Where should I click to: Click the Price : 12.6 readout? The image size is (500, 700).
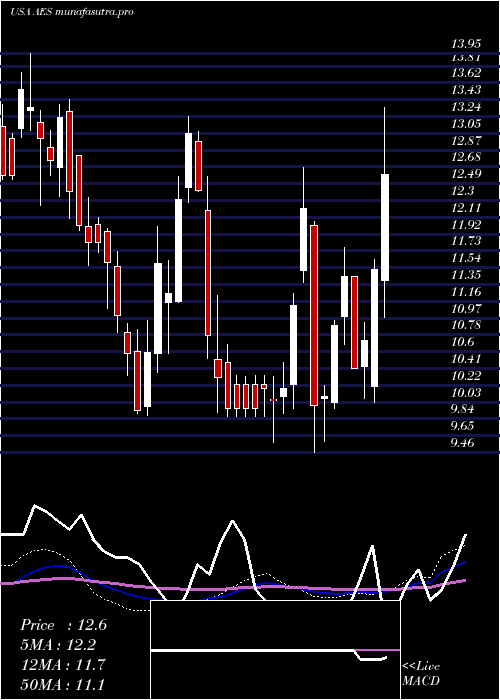pos(63,625)
